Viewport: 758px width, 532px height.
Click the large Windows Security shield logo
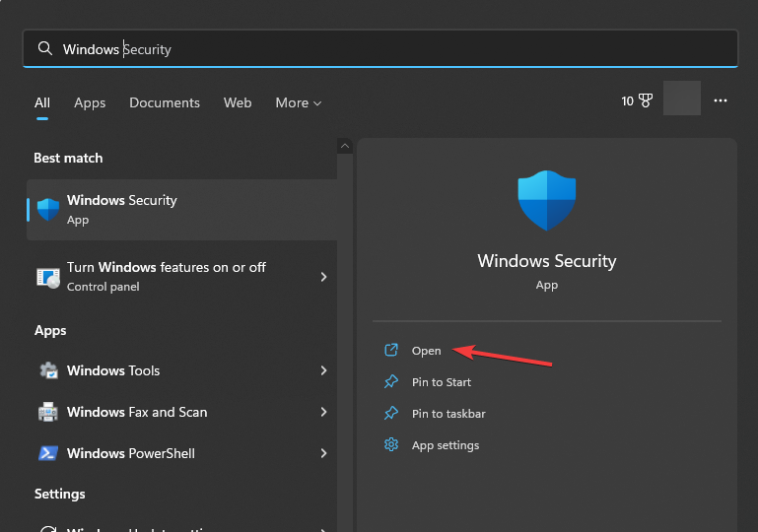(547, 200)
